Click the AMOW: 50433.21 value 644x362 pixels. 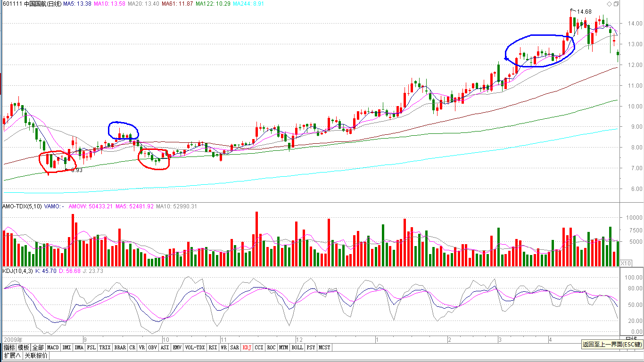coord(91,206)
